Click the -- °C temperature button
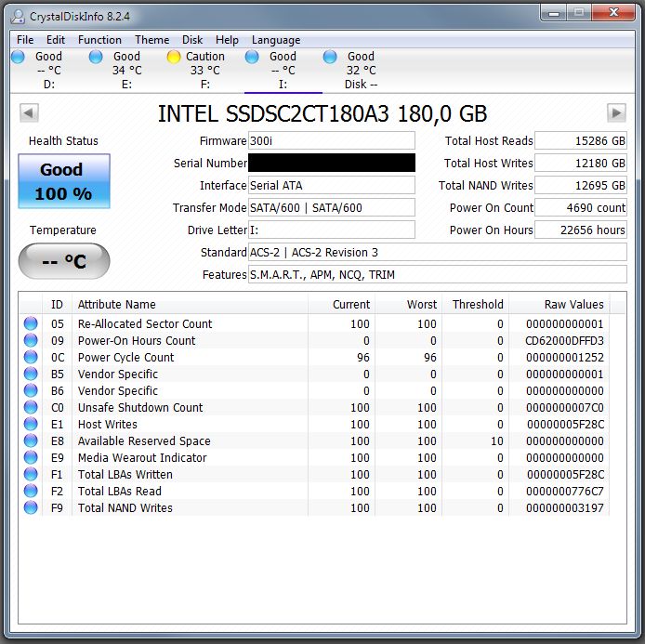This screenshot has width=645, height=644. coord(64,261)
